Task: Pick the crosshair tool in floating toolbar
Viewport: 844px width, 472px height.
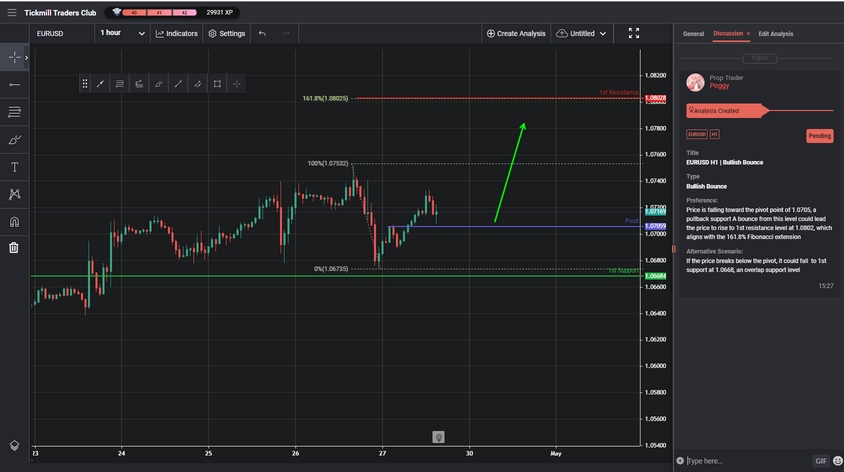Action: pyautogui.click(x=237, y=84)
